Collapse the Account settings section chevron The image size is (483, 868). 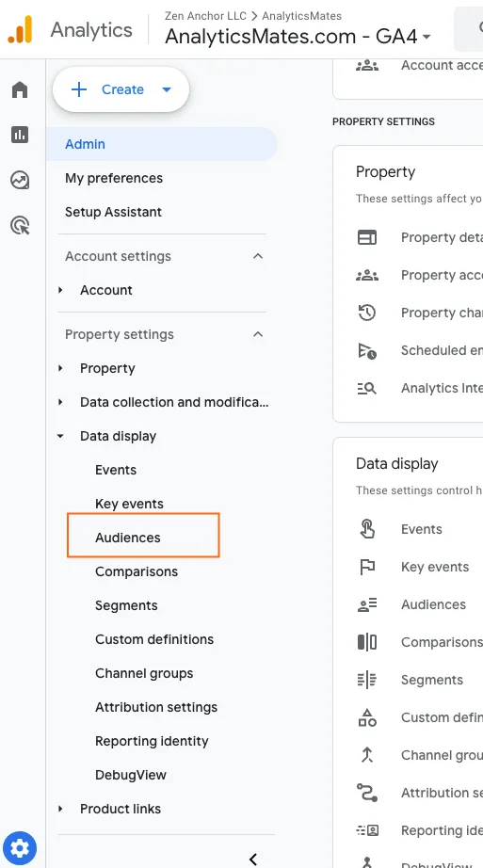(258, 256)
